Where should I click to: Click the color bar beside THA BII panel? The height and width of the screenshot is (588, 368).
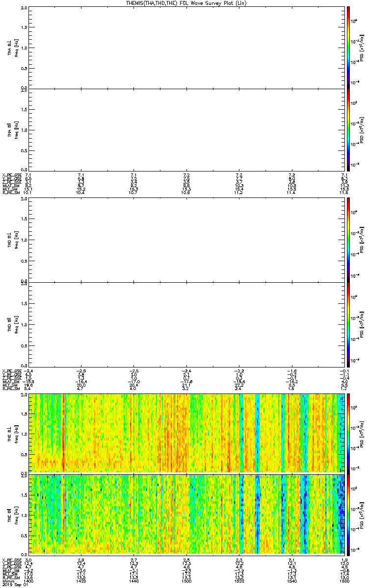point(348,129)
